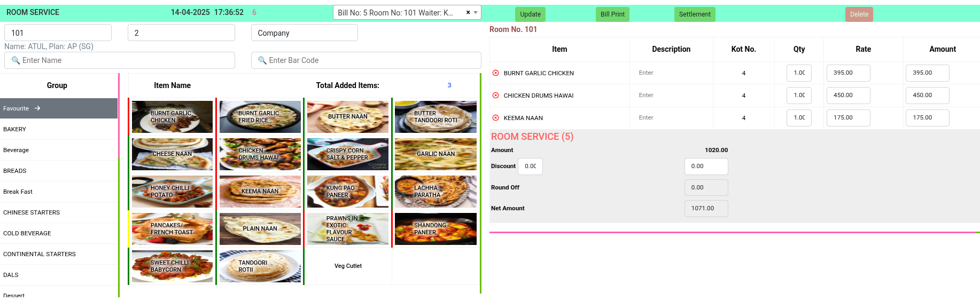Pick the Shandong Paneer item image
This screenshot has height=301, width=980.
tap(435, 229)
